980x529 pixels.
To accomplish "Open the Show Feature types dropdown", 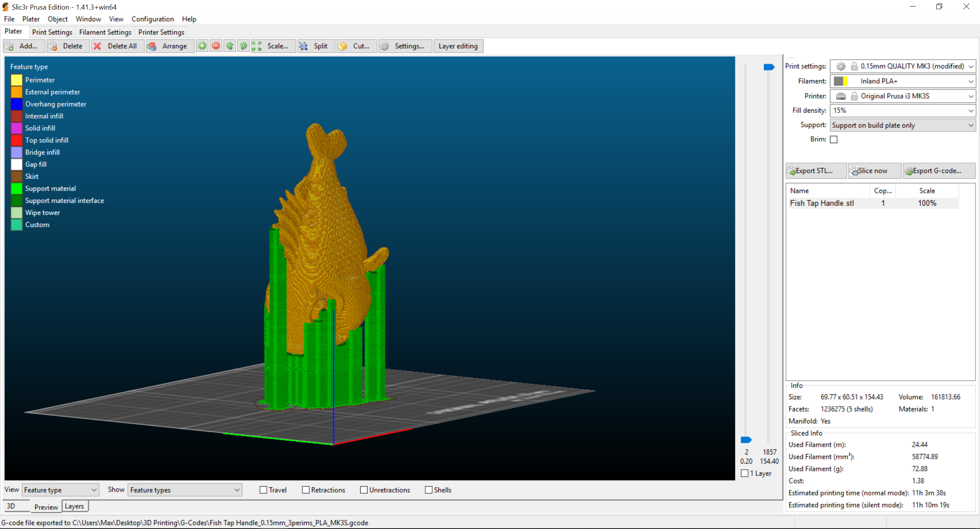I will pos(185,490).
